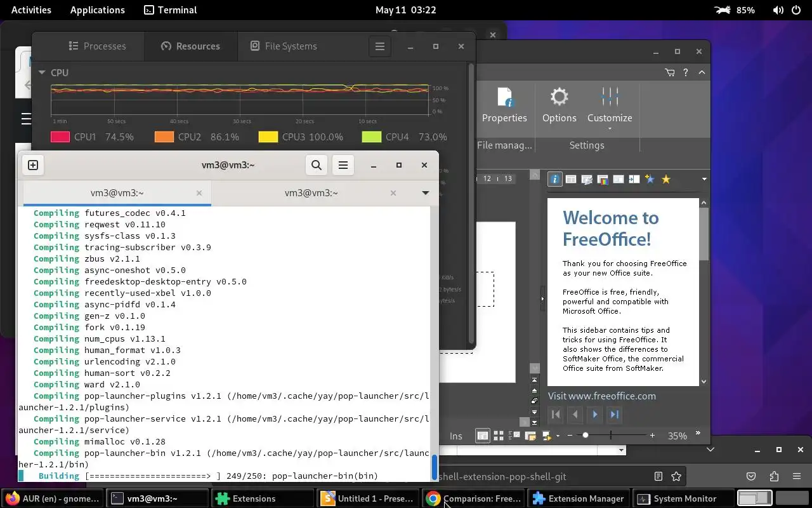Screen dimensions: 812x508
Task: Toggle reader view in Firefox address bar
Action: [658, 476]
